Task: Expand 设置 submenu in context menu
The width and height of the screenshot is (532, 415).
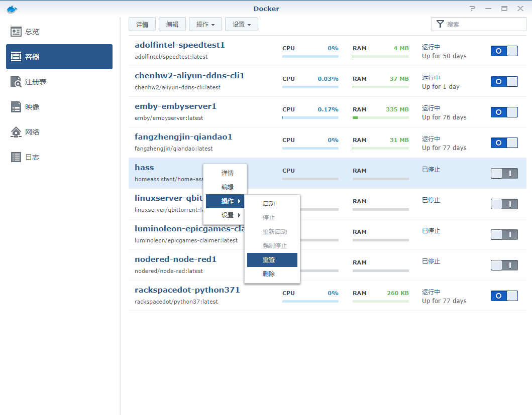Action: (x=225, y=215)
